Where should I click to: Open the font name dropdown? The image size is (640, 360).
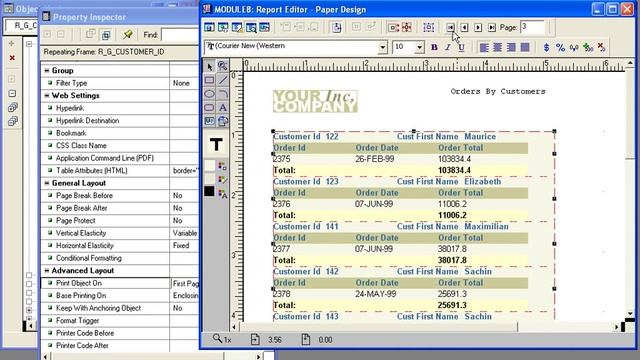pyautogui.click(x=382, y=47)
